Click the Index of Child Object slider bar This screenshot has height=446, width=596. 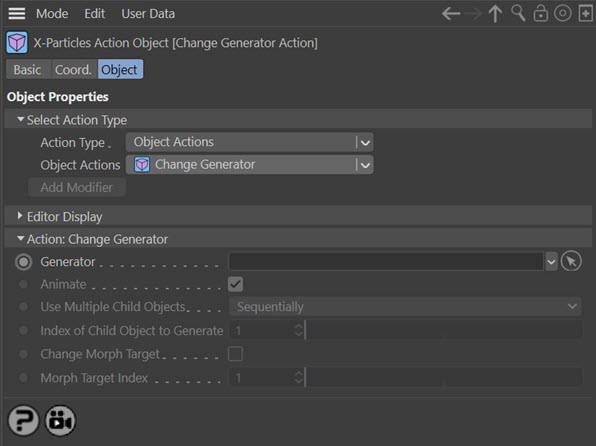(x=444, y=330)
